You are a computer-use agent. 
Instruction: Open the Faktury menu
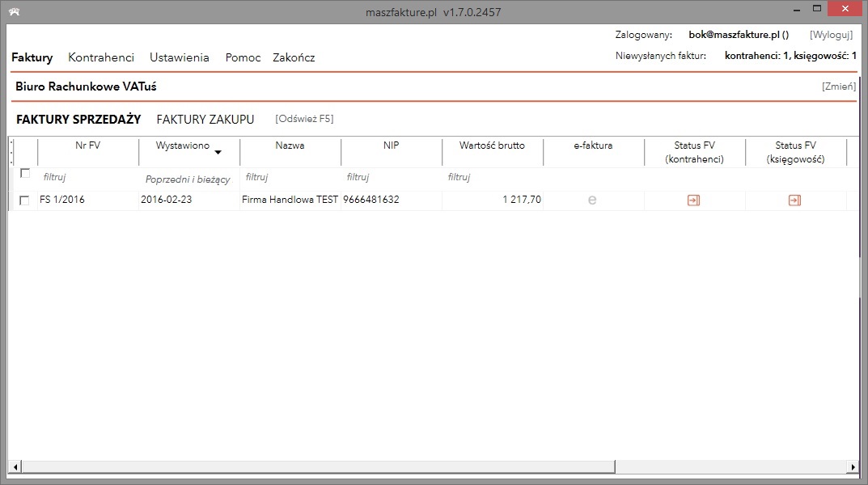point(32,57)
